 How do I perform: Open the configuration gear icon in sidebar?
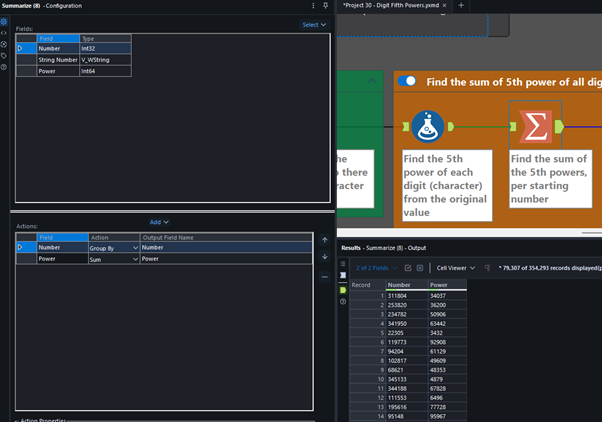[4, 21]
